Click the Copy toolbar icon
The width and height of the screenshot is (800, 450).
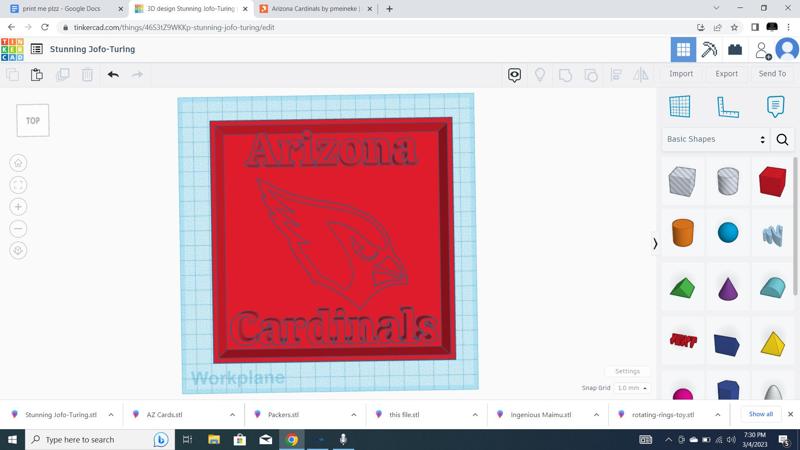click(12, 75)
